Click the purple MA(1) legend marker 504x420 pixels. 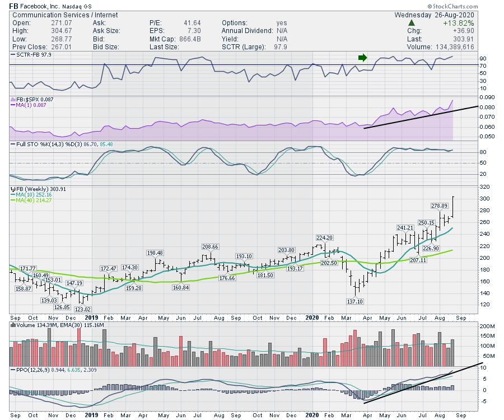[x=13, y=105]
